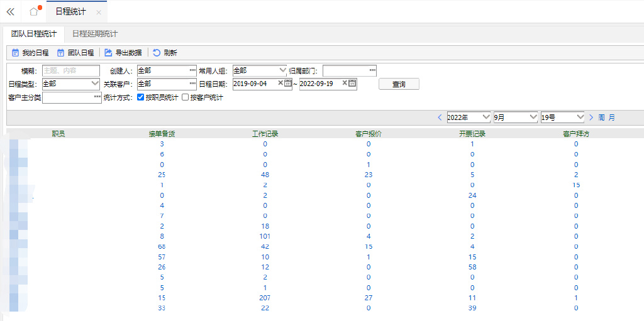Enable the 按客户统计 checkbox
Image resolution: width=644 pixels, height=321 pixels.
[x=186, y=97]
